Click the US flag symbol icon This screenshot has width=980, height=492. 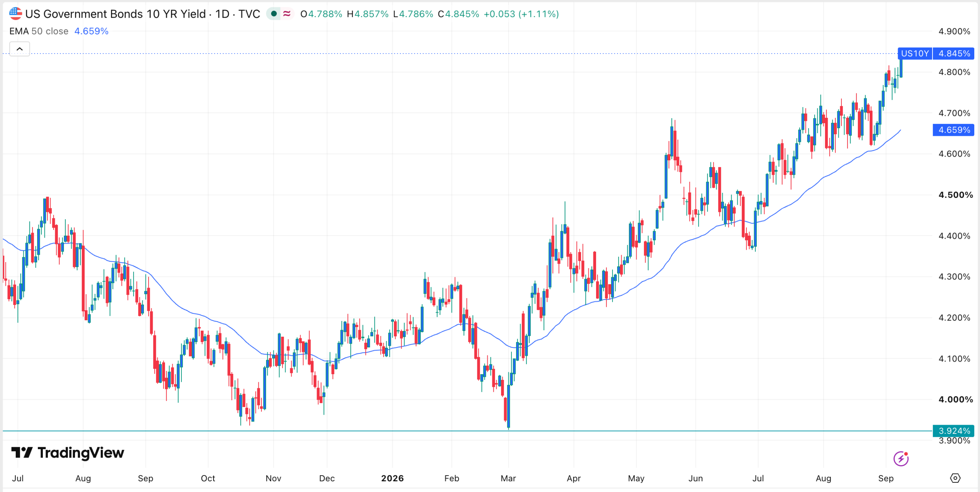[15, 14]
